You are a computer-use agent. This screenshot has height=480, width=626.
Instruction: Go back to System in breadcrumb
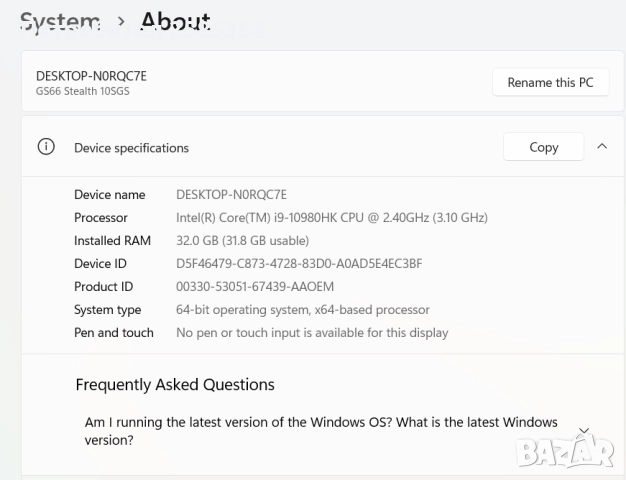point(60,22)
